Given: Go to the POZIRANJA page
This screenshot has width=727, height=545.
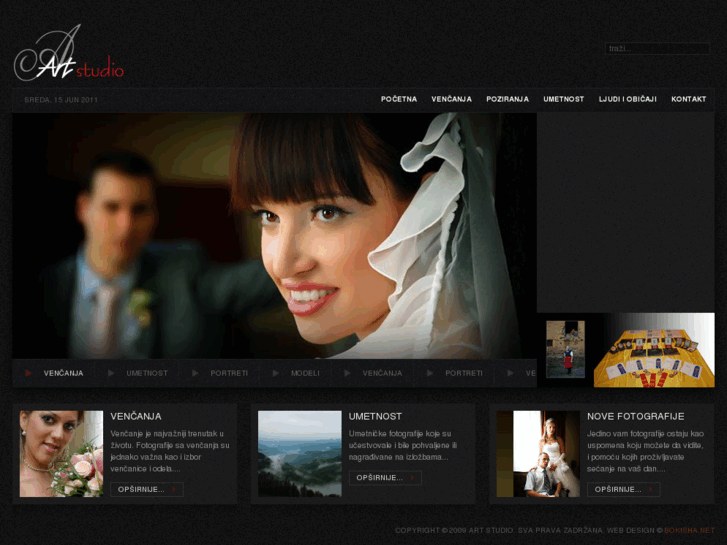Looking at the screenshot, I should pos(507,99).
